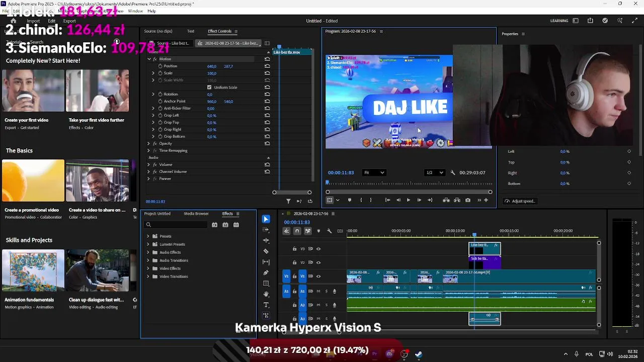The height and width of the screenshot is (362, 644).
Task: Click the LEARNING workspace label
Action: click(559, 21)
